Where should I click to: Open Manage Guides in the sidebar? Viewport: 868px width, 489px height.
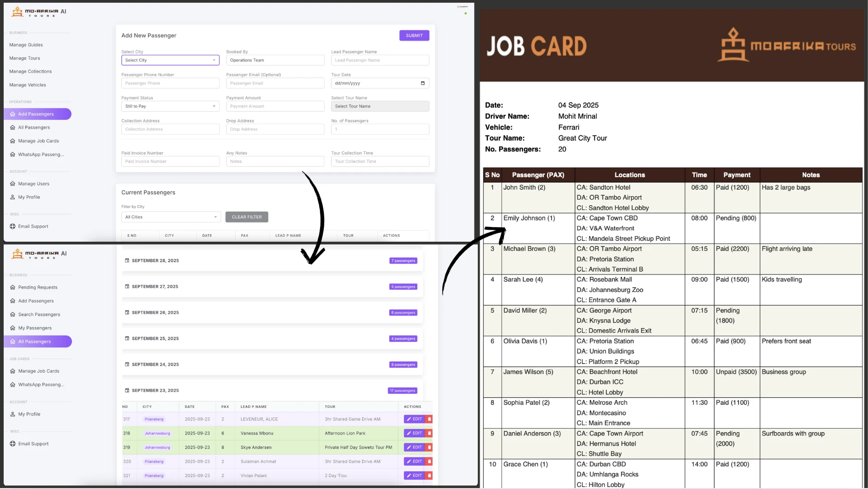click(x=26, y=45)
